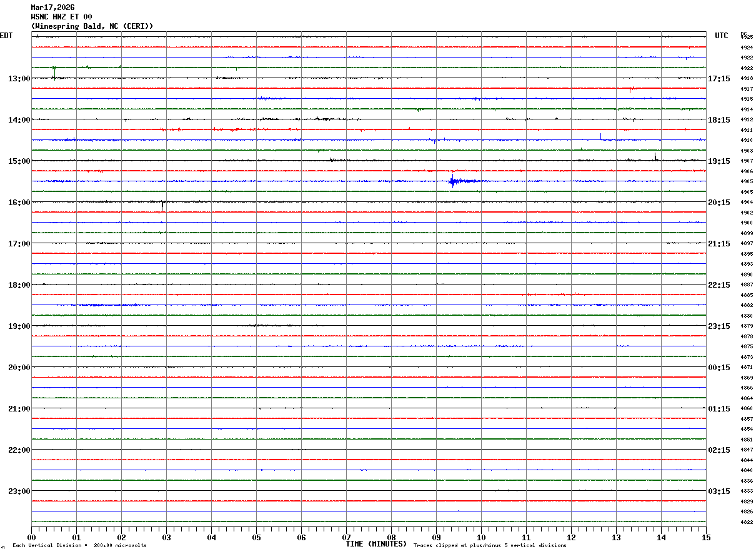Screen dimensions: 756x554
Task: Click minute tick 09 on time axis
Action: click(x=436, y=537)
